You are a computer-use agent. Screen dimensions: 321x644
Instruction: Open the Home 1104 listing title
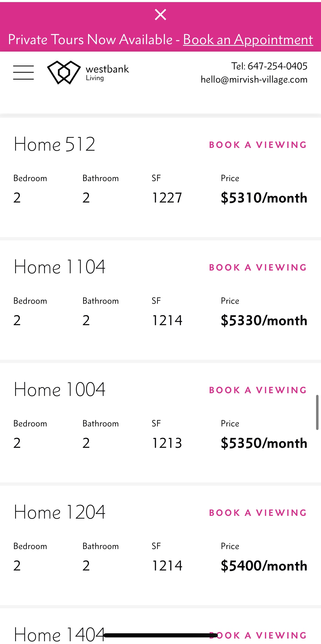pyautogui.click(x=60, y=267)
